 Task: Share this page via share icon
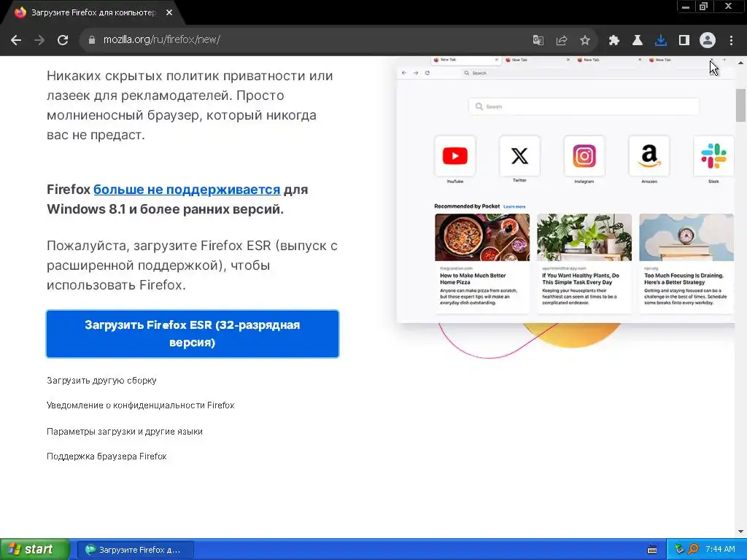pos(562,40)
